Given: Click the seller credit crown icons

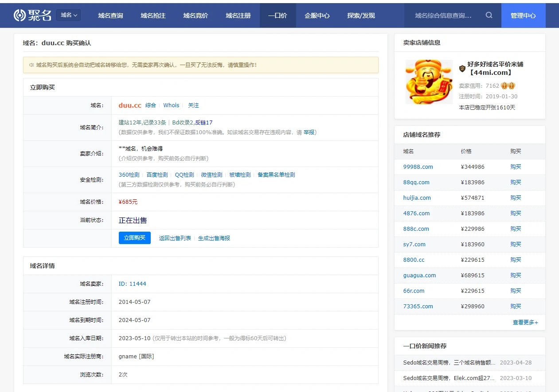Looking at the screenshot, I should (x=508, y=85).
